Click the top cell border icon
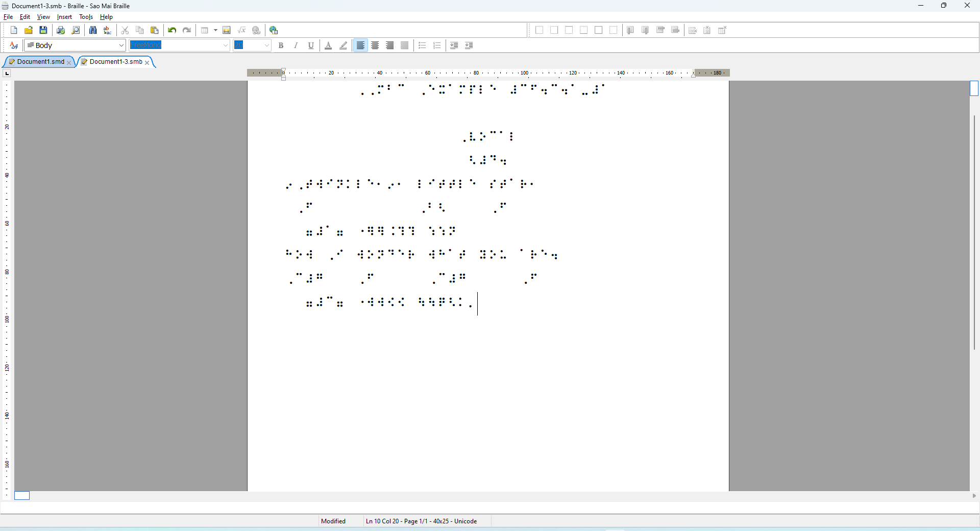 click(x=569, y=30)
